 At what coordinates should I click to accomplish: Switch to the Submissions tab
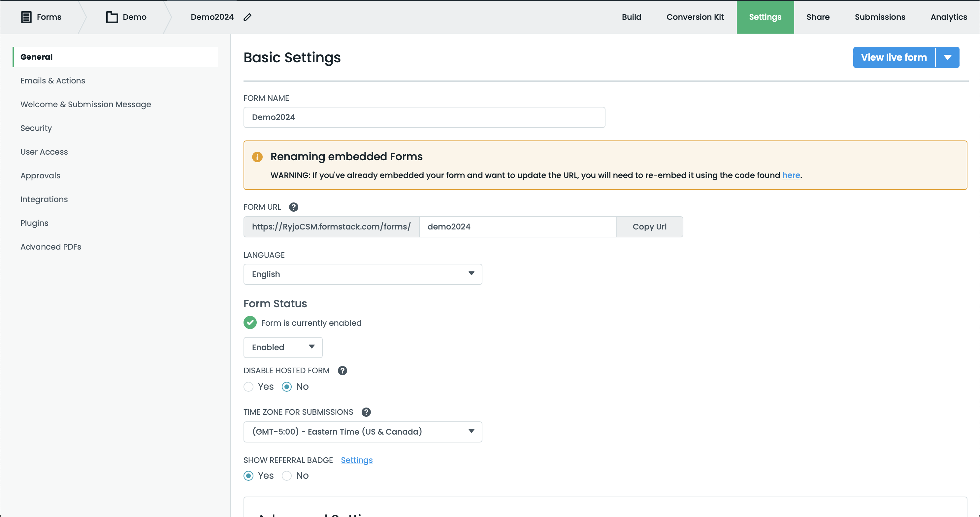pyautogui.click(x=880, y=17)
